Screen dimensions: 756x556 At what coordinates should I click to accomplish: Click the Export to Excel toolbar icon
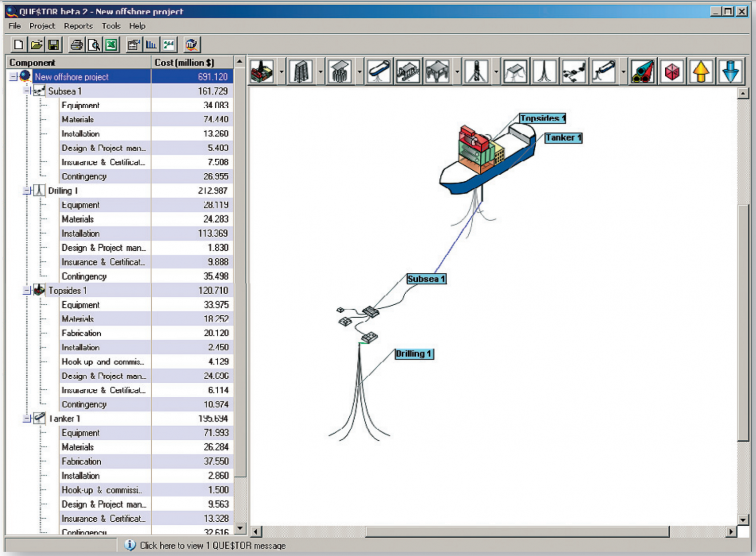[x=111, y=45]
